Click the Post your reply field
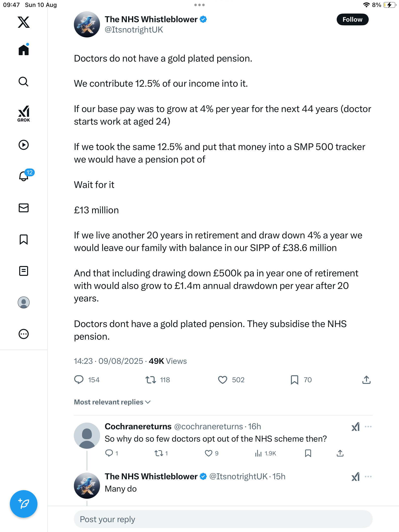 point(223,519)
